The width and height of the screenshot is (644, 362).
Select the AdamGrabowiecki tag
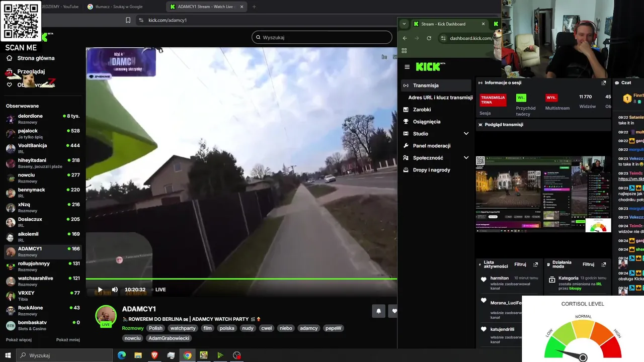[x=169, y=338]
